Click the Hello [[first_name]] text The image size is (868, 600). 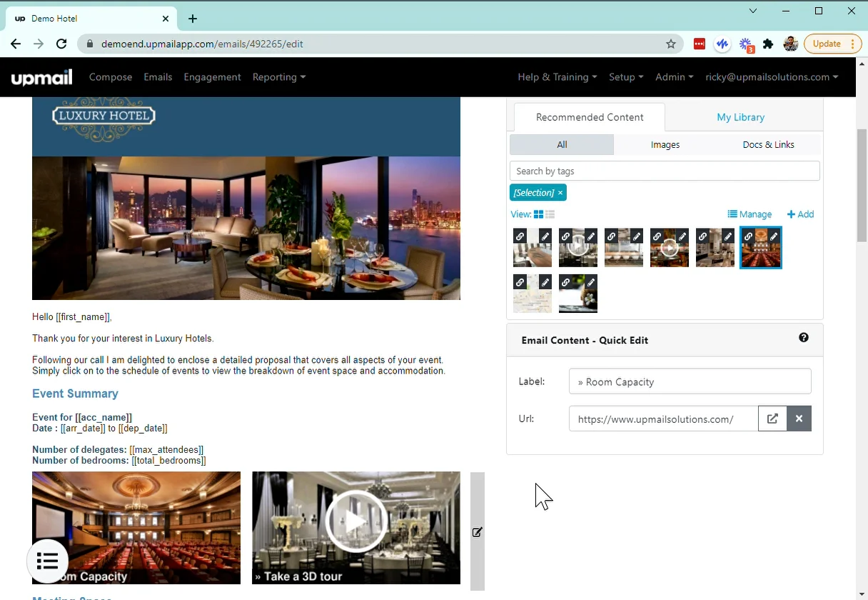(x=72, y=317)
